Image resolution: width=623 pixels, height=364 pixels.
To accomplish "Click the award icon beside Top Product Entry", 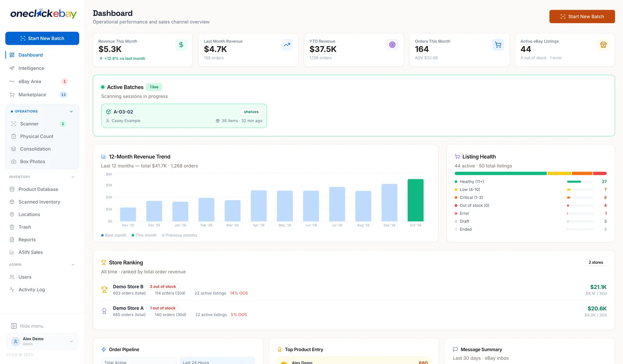I will [x=280, y=350].
